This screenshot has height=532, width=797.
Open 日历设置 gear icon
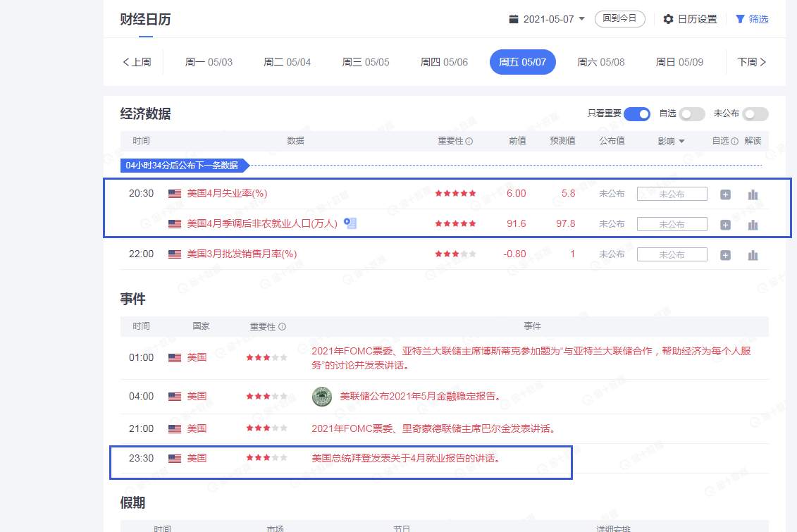pyautogui.click(x=669, y=19)
